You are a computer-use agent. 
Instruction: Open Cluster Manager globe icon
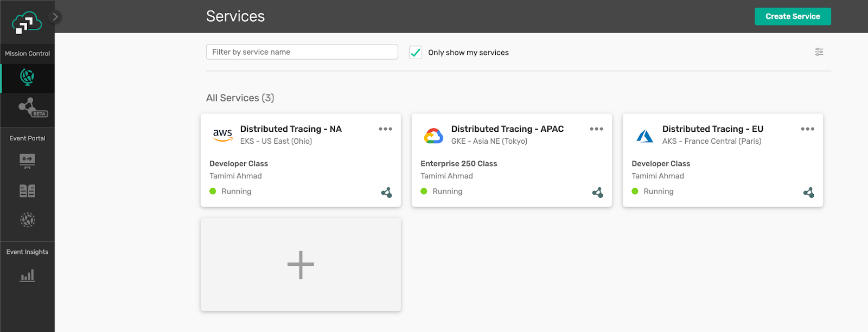pyautogui.click(x=27, y=78)
